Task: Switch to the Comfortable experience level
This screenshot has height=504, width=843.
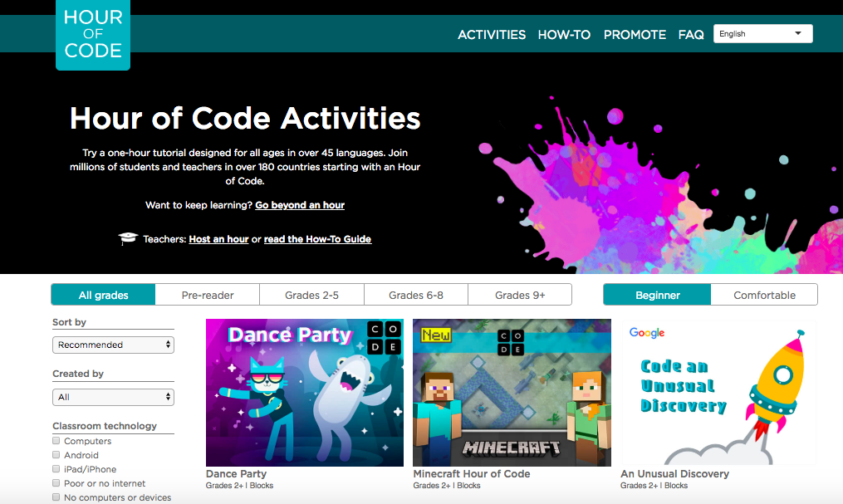Action: pyautogui.click(x=764, y=295)
